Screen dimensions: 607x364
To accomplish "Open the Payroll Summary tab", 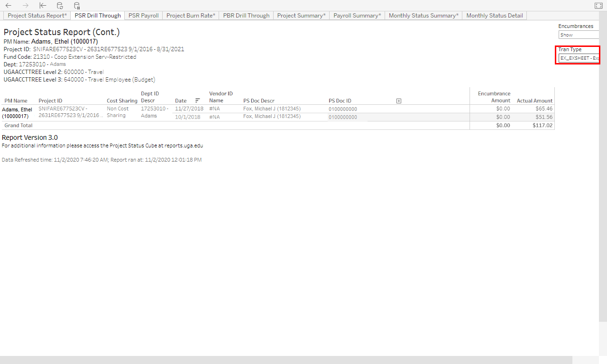I will point(357,16).
